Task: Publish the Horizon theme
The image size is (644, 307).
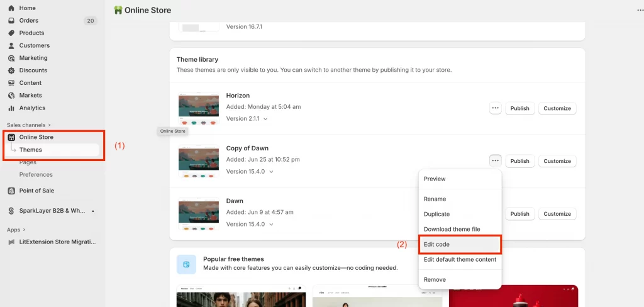Action: tap(519, 108)
